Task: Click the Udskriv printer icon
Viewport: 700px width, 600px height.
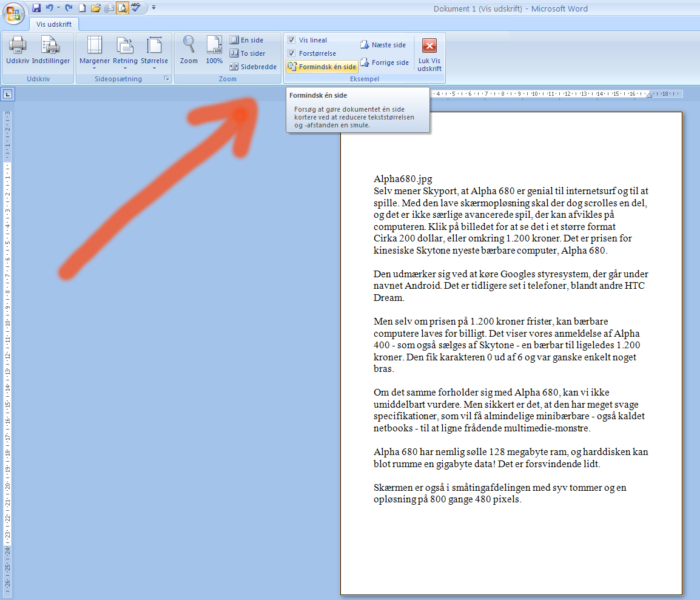Action: 18,46
